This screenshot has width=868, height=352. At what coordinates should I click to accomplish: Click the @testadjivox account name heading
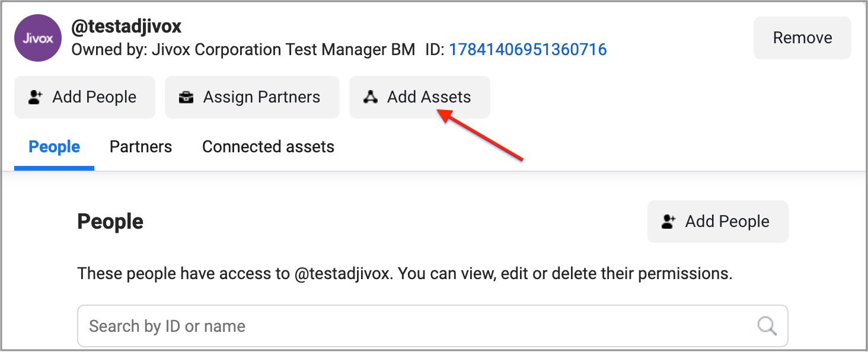(x=126, y=26)
